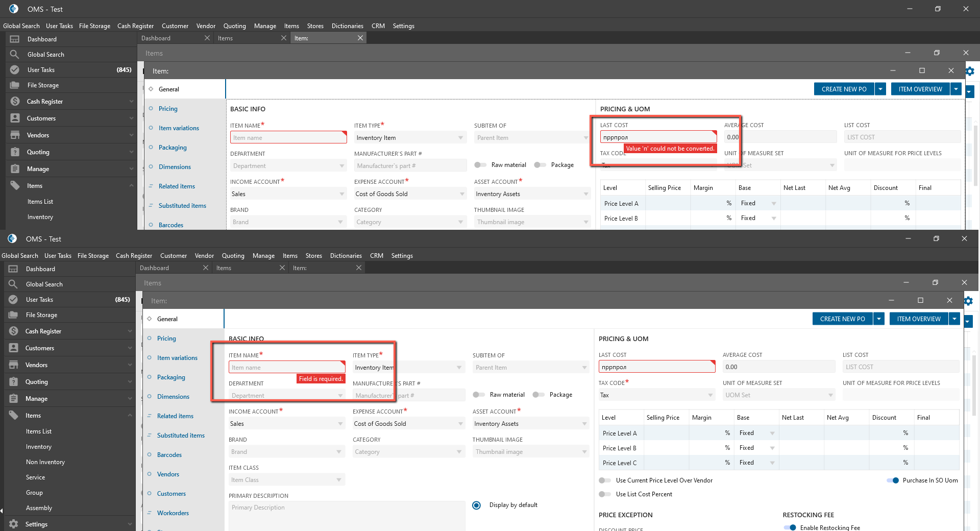Click ITEM OVERVIEW button in the upper window
This screenshot has height=531, width=980.
[920, 89]
